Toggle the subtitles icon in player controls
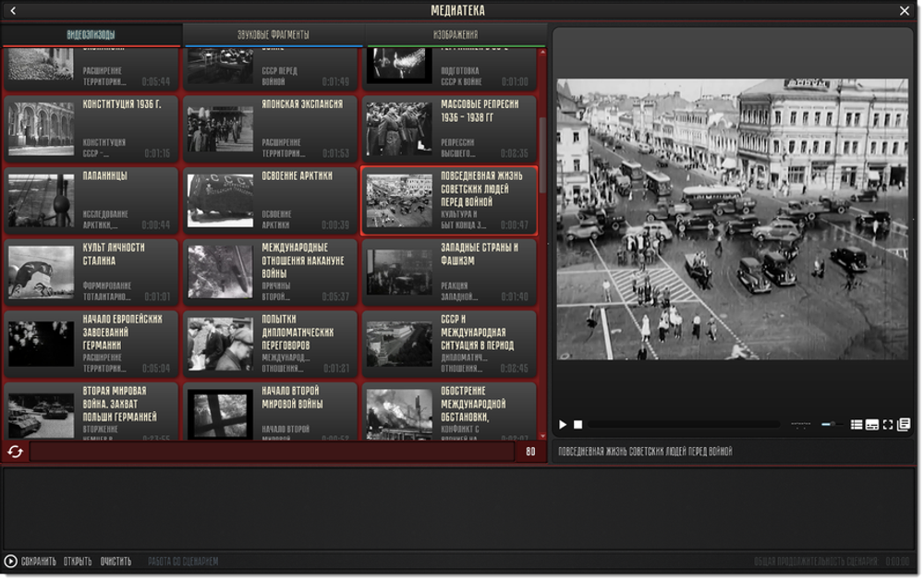Screen dimensions: 924x581 (871, 425)
